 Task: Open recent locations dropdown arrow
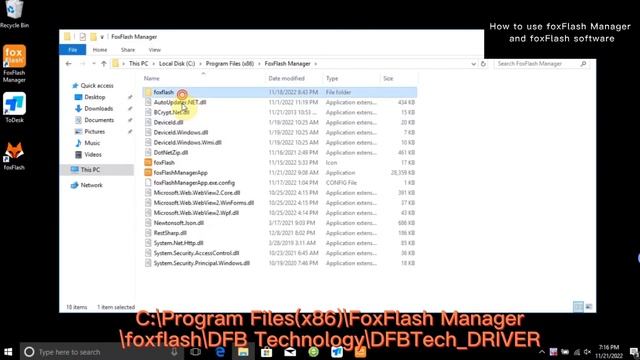click(x=93, y=64)
